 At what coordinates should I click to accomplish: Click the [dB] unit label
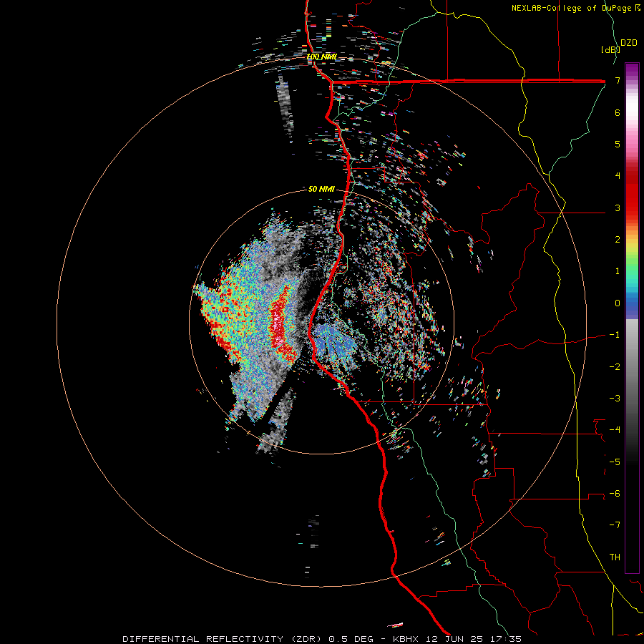tap(610, 49)
